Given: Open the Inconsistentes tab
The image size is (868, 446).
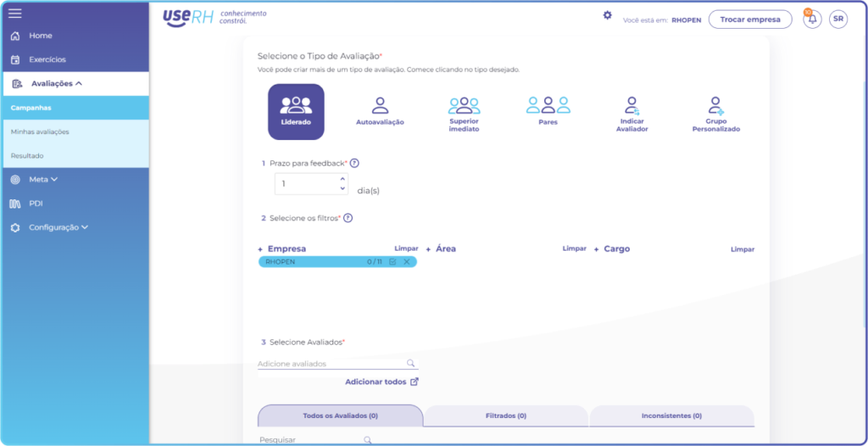Looking at the screenshot, I should (x=671, y=415).
